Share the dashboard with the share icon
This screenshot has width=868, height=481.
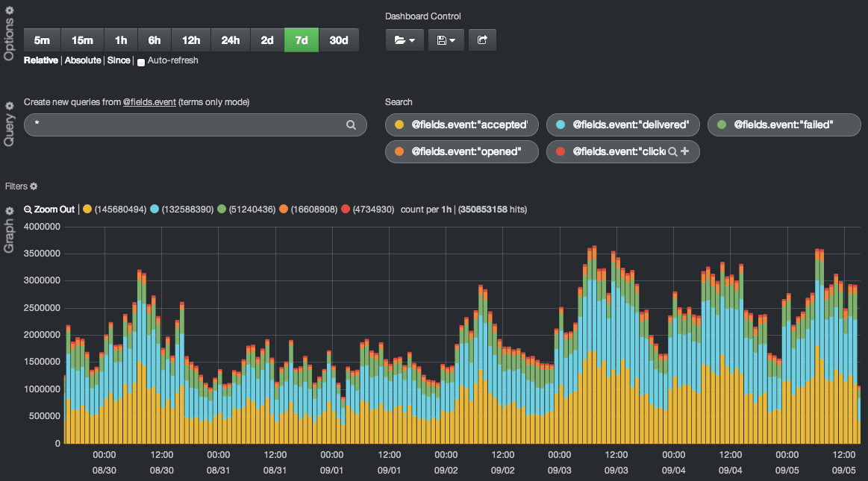tap(482, 40)
